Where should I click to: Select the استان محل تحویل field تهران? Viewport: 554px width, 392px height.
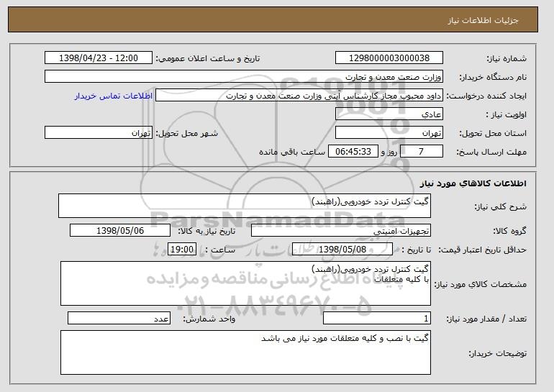[x=389, y=133]
